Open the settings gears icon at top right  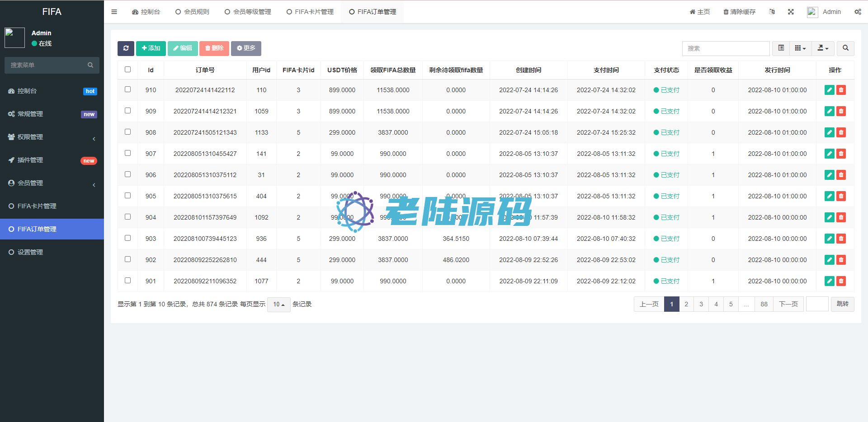point(858,12)
